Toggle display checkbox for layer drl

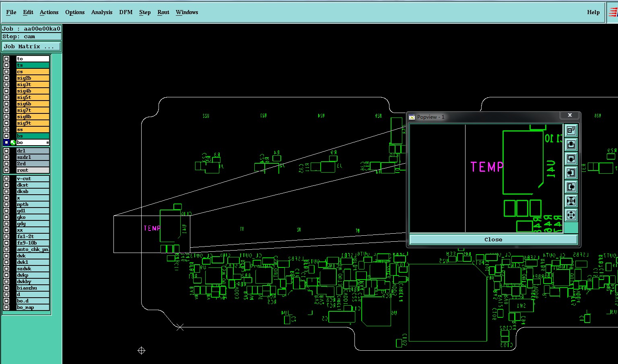pyautogui.click(x=6, y=151)
